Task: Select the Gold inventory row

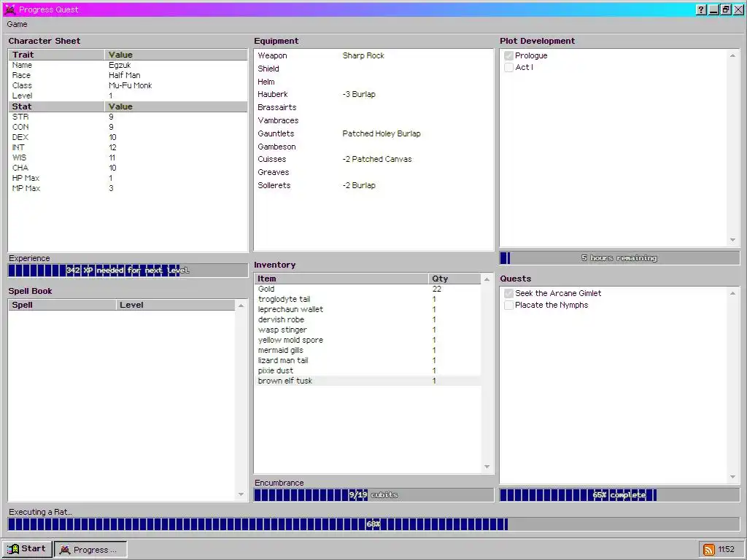Action: point(368,289)
